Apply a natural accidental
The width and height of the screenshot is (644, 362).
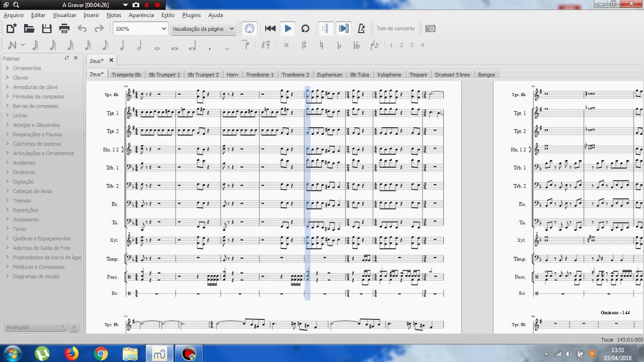(x=321, y=45)
